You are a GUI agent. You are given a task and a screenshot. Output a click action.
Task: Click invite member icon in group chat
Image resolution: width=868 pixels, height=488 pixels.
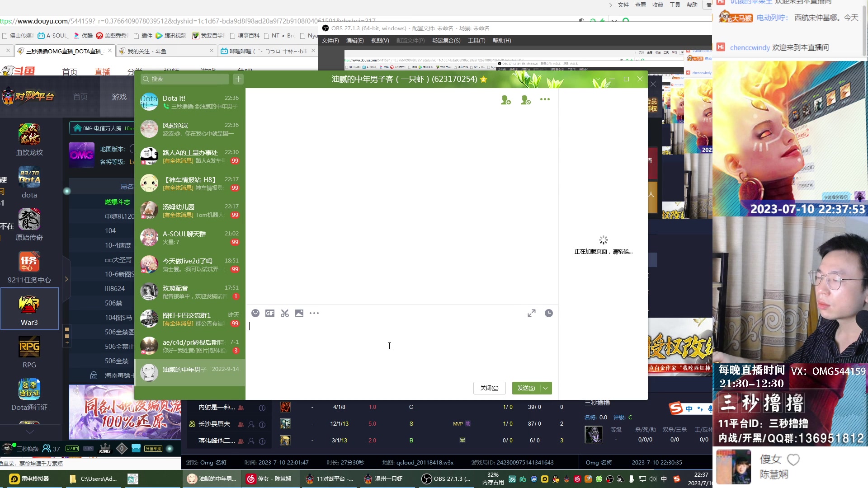506,100
